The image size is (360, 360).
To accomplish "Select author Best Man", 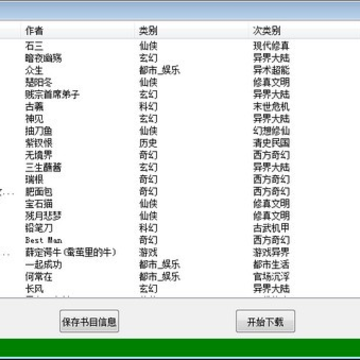I will tap(44, 240).
